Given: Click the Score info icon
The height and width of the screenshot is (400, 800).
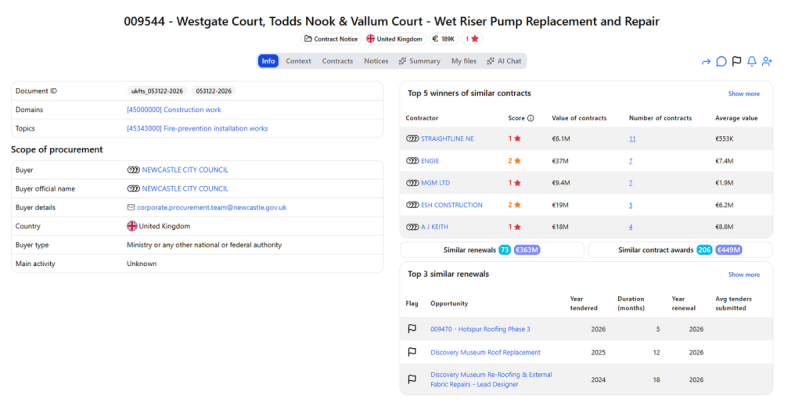Looking at the screenshot, I should tap(531, 118).
